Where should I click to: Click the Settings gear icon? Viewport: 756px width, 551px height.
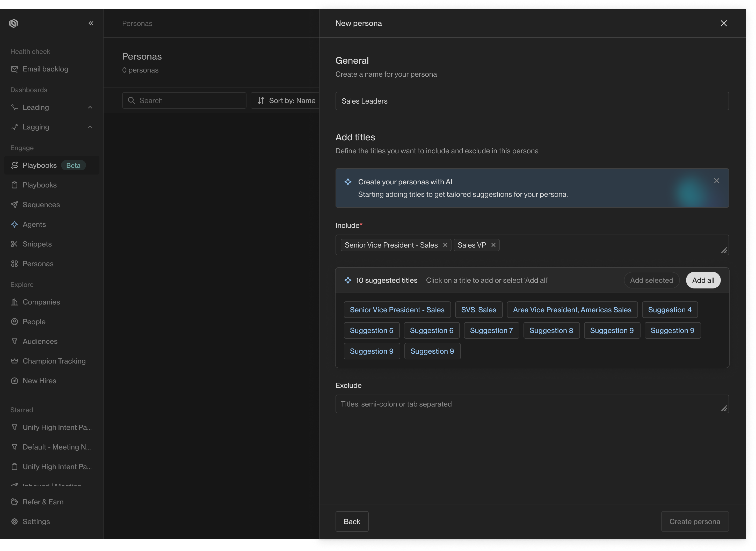coord(14,521)
